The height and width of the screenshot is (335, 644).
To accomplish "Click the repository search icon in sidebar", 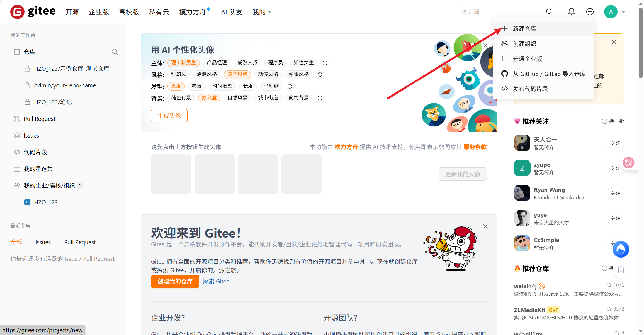I will pos(115,52).
